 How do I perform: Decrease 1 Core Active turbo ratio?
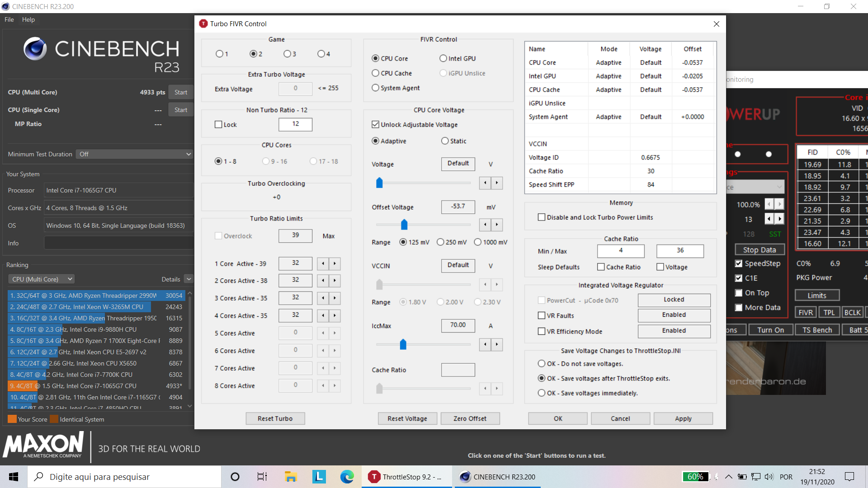point(323,263)
